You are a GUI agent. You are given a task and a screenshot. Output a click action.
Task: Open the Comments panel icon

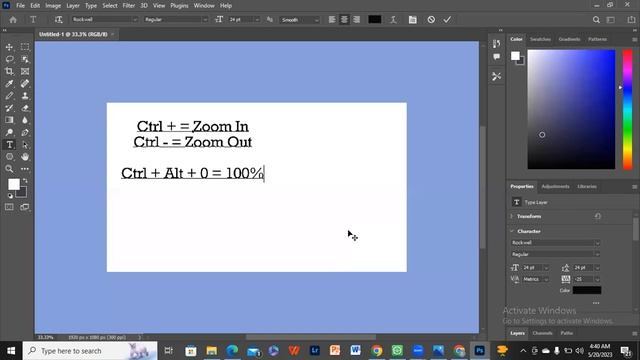496,57
